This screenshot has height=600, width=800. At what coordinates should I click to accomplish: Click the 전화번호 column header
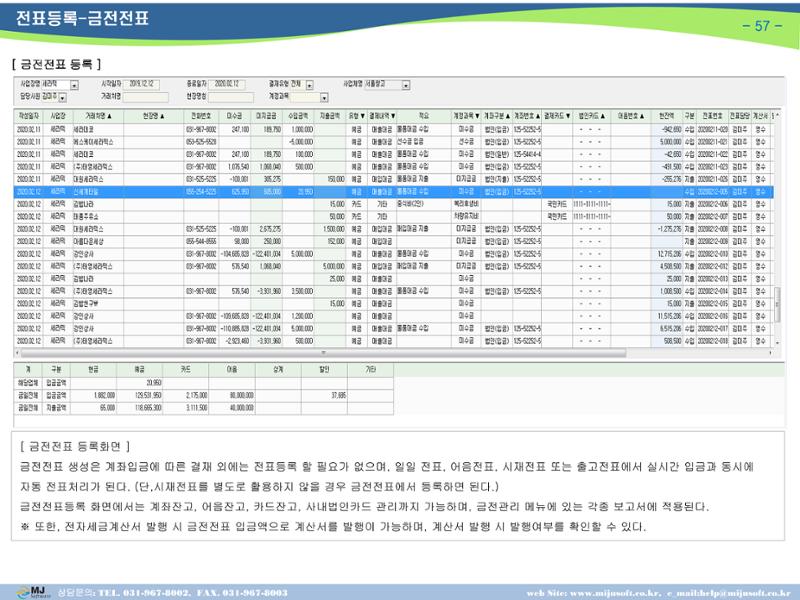[201, 116]
